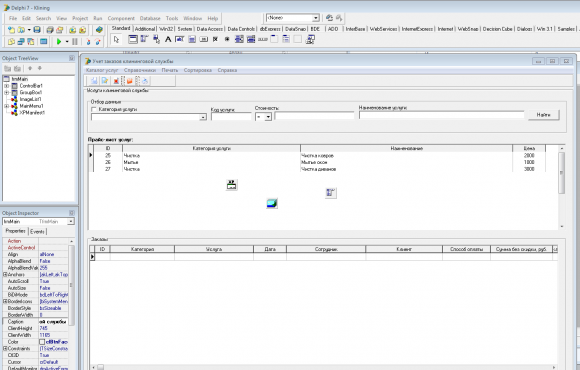Expand the MainMenu1 tree node
Screen dimensions: 580x370
[x=6, y=106]
